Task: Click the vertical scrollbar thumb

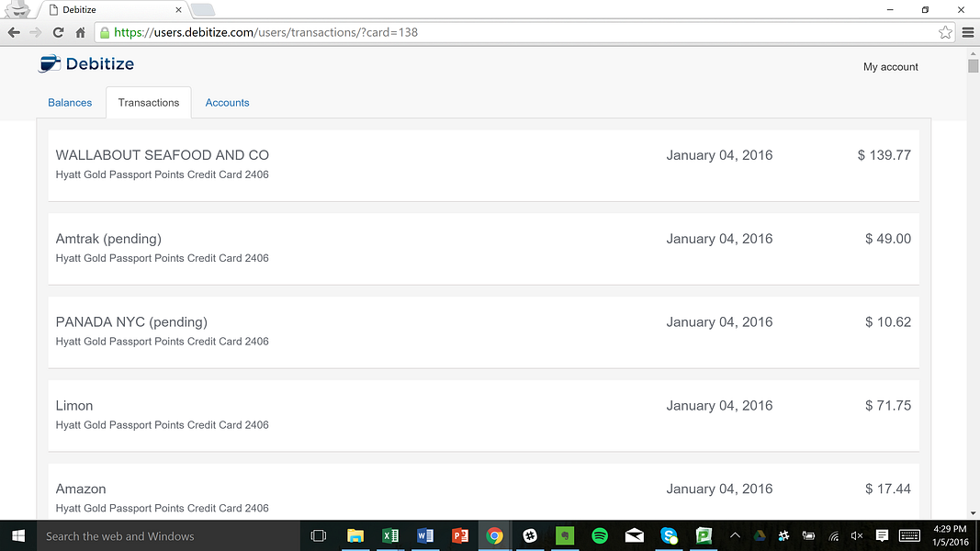Action: 974,65
